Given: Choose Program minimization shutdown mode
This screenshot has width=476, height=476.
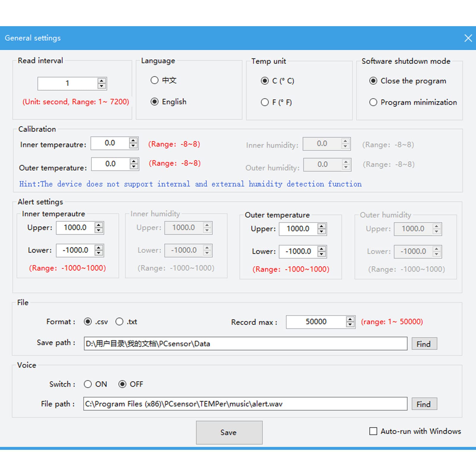Looking at the screenshot, I should click(373, 102).
